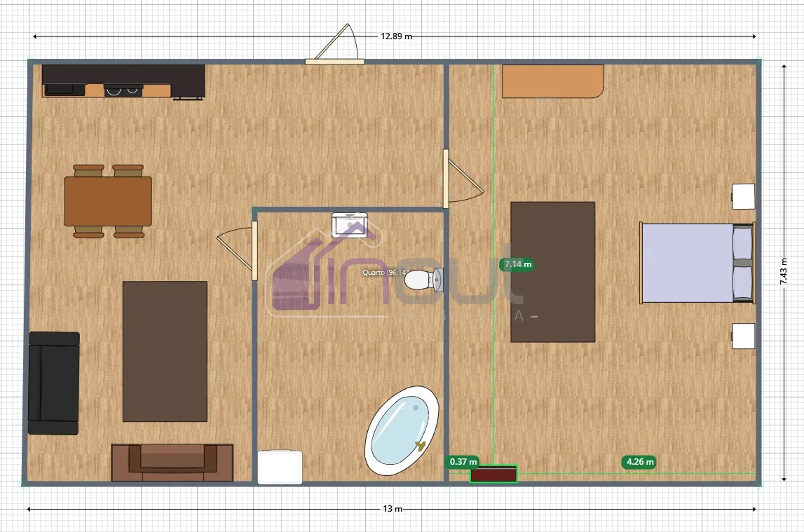
Task: Select the lower white nightstand beside the bed
Action: (743, 336)
